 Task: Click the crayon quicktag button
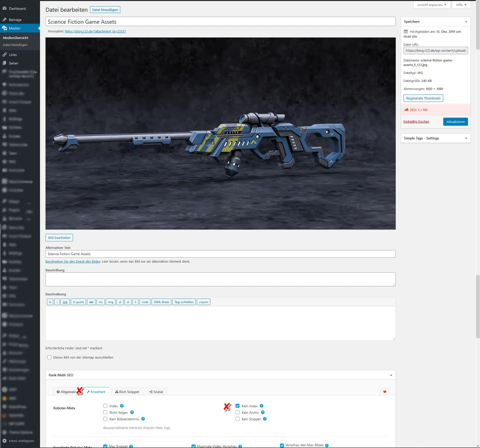tap(203, 302)
